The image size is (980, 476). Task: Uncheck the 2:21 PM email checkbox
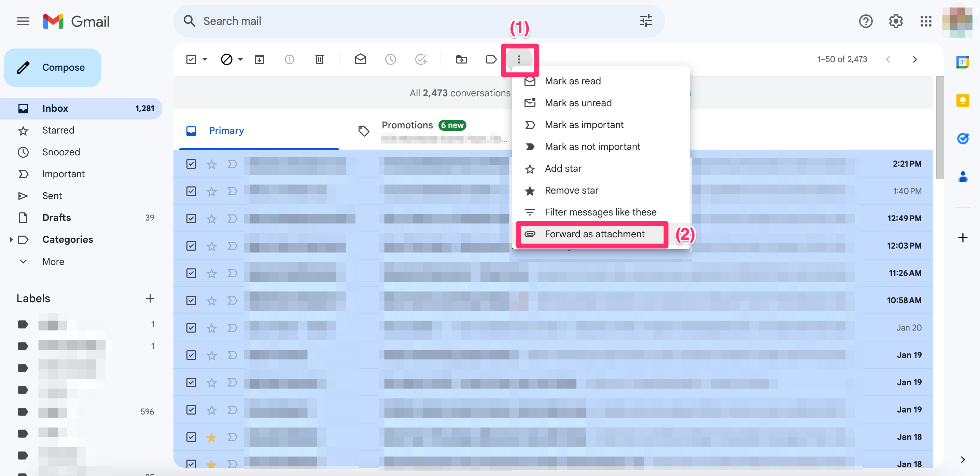191,164
